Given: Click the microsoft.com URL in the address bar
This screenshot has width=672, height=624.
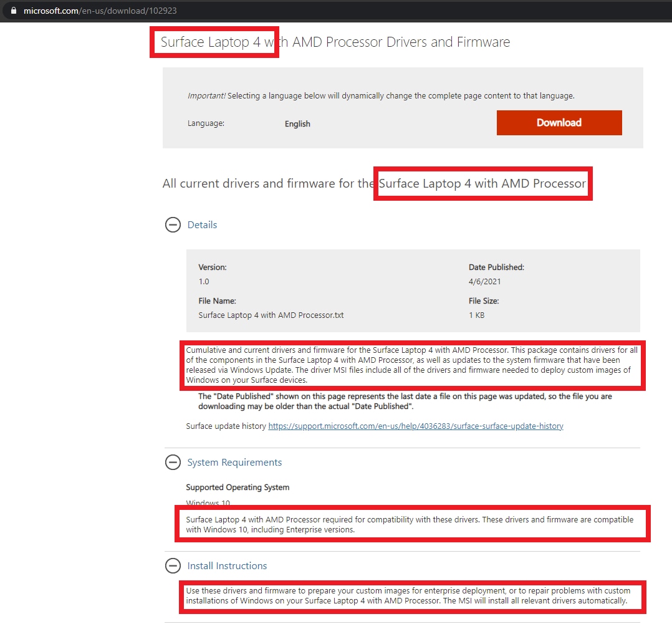Looking at the screenshot, I should (100, 11).
